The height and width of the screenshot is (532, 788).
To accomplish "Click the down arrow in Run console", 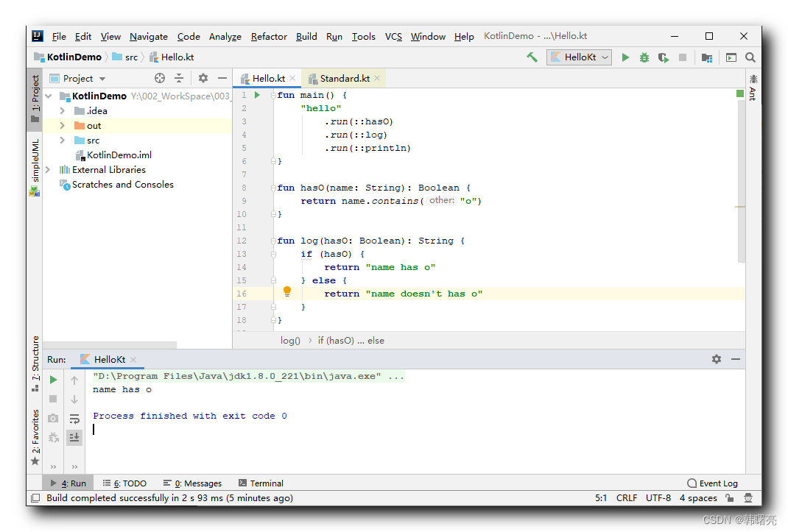I will click(x=74, y=400).
